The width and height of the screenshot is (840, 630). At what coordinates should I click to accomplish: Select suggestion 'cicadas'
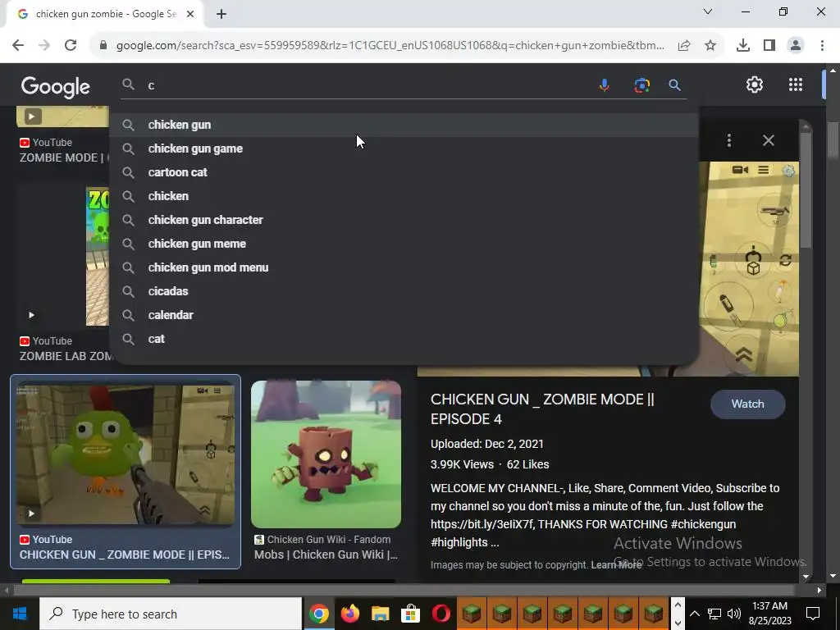(404, 291)
